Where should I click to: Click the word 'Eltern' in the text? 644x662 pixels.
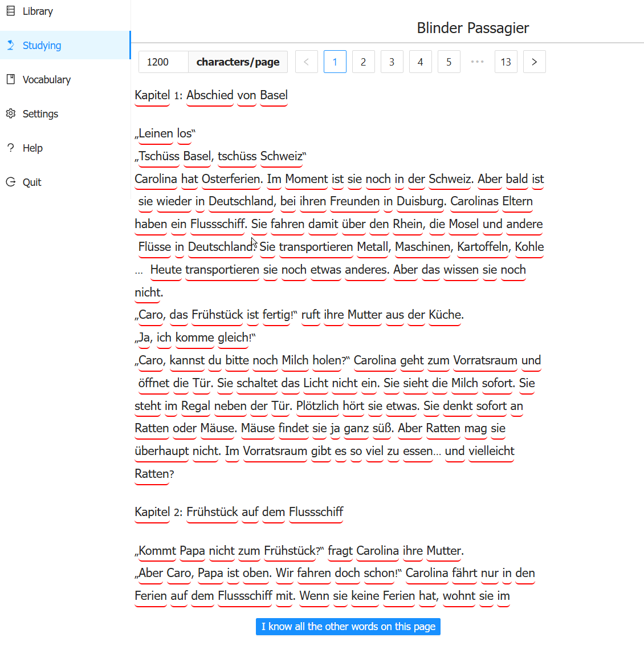tap(518, 201)
